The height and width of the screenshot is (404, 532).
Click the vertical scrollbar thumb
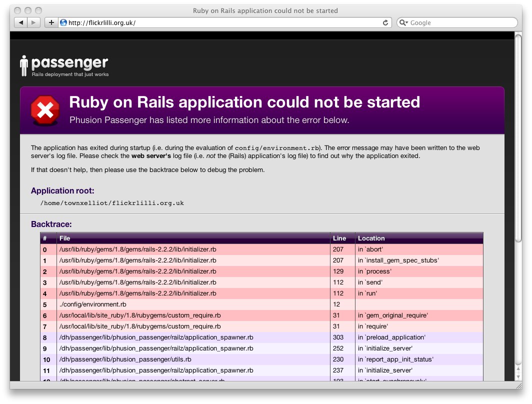pos(518,138)
